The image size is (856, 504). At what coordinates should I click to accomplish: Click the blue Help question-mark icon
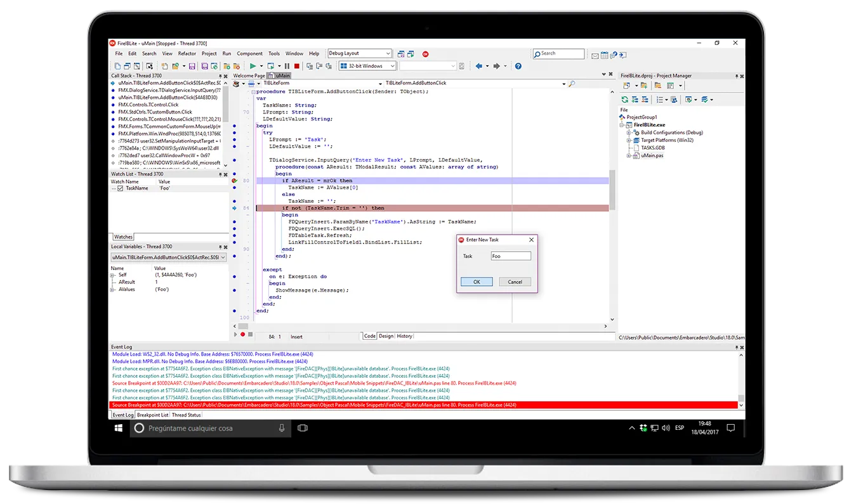click(518, 66)
